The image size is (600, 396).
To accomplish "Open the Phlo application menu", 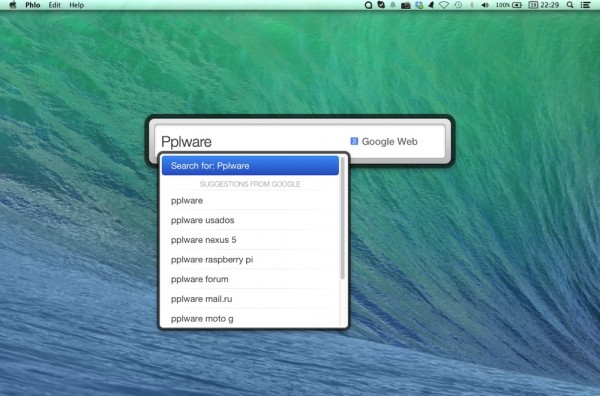I will pos(33,5).
